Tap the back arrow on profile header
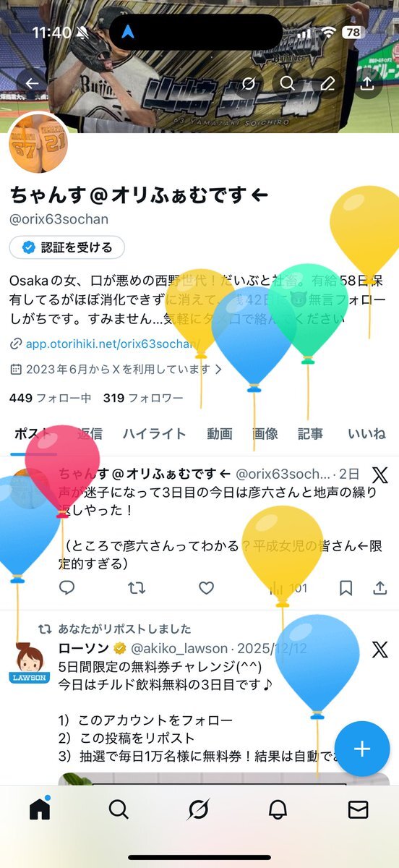 click(x=32, y=83)
